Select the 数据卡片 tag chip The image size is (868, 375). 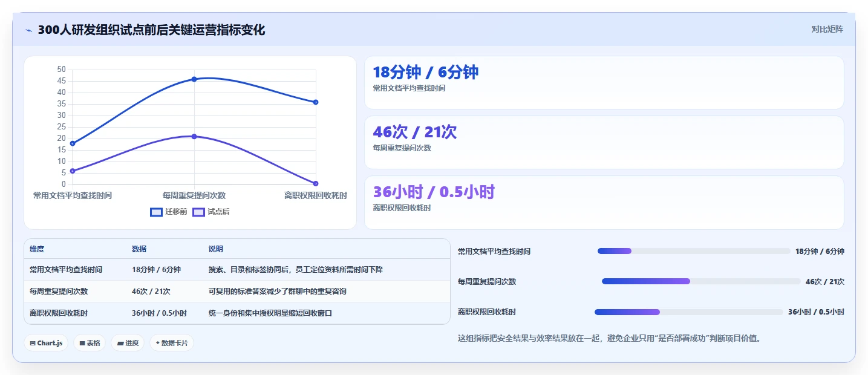click(172, 343)
